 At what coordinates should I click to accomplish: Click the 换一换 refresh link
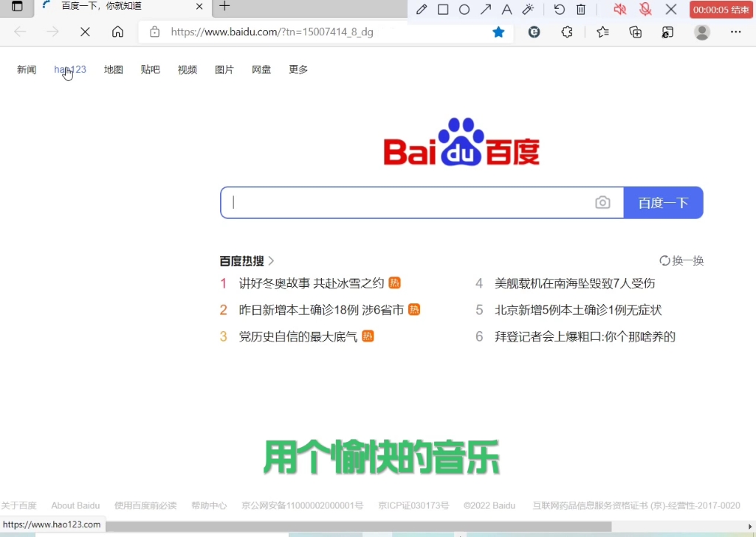(681, 260)
